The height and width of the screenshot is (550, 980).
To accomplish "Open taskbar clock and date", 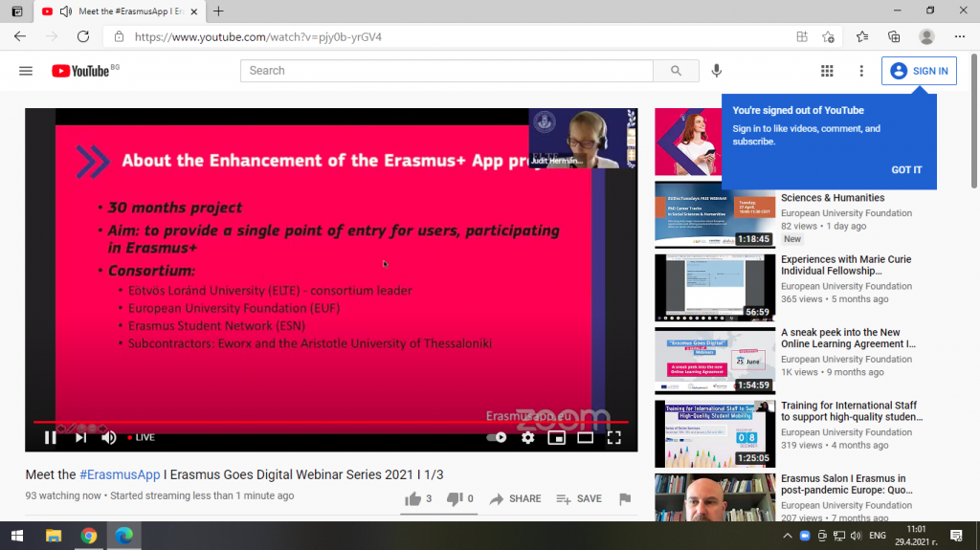I will pos(916,536).
